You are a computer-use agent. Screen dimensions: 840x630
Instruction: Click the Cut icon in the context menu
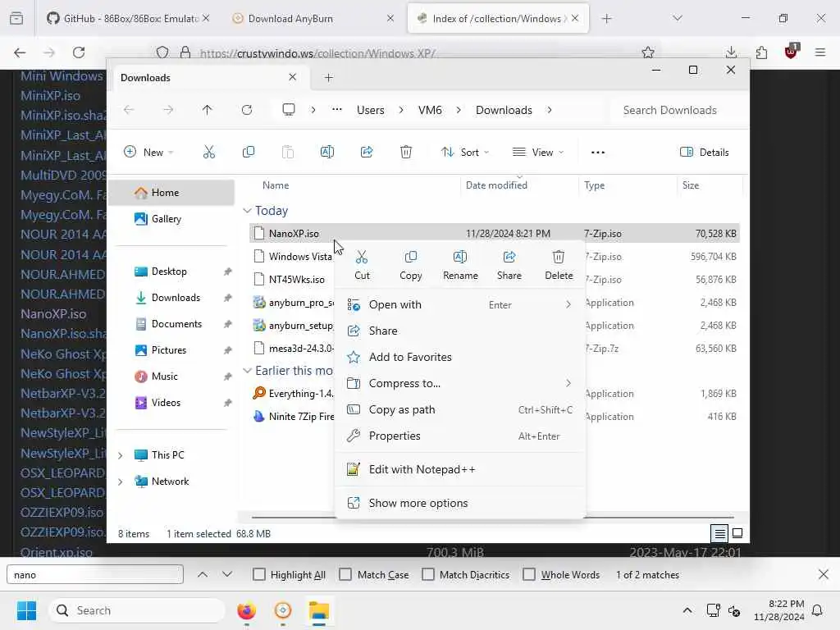click(x=362, y=257)
